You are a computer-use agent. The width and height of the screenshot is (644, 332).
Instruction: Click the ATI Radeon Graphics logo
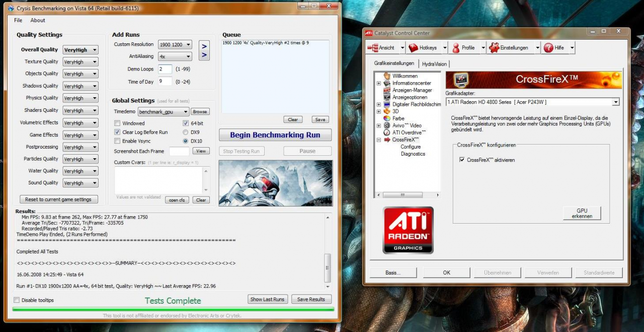point(408,230)
